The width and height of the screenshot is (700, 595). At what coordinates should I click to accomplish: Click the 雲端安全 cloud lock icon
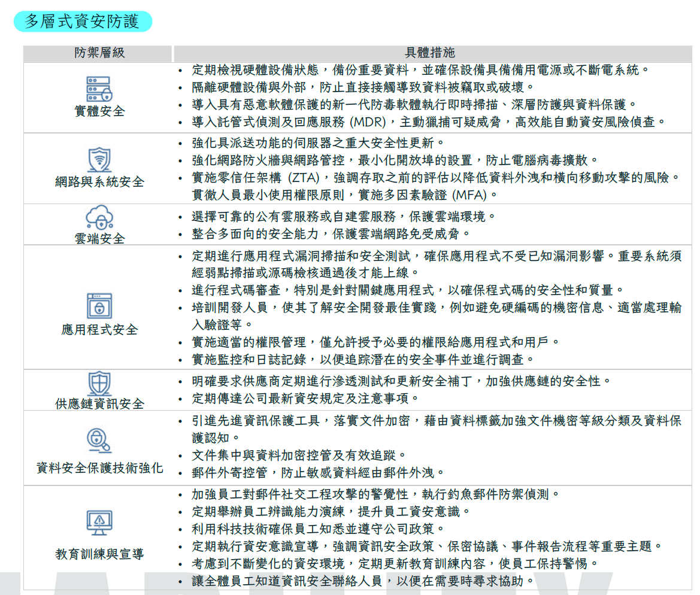[99, 218]
